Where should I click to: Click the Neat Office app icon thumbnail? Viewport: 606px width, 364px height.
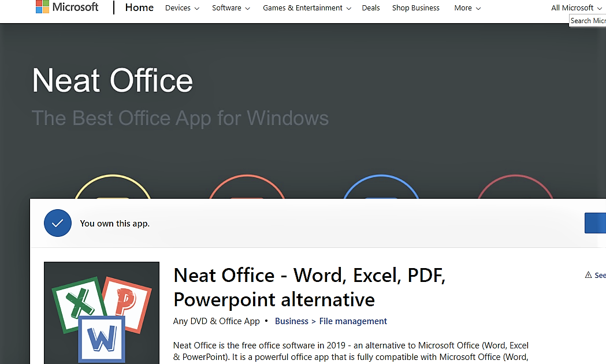point(102,313)
